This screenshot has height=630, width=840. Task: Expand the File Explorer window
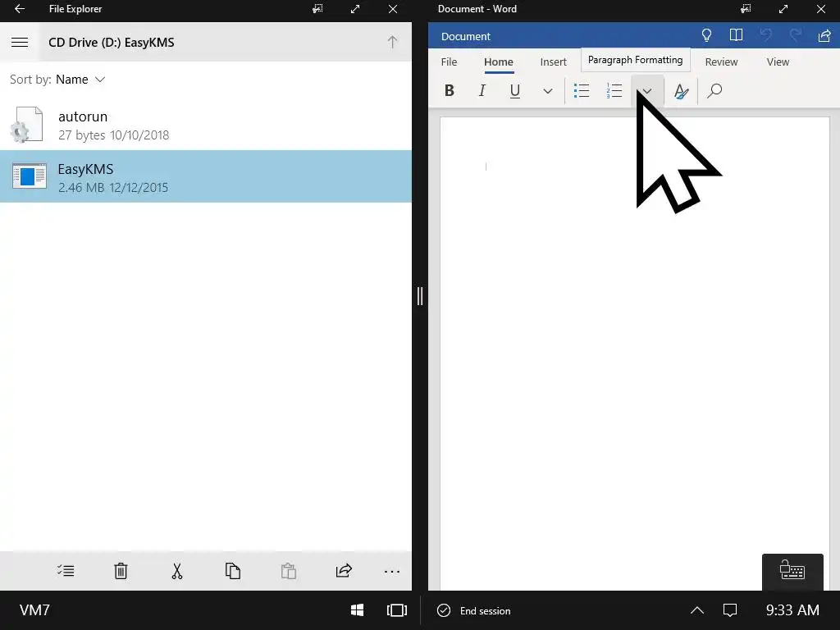tap(355, 9)
